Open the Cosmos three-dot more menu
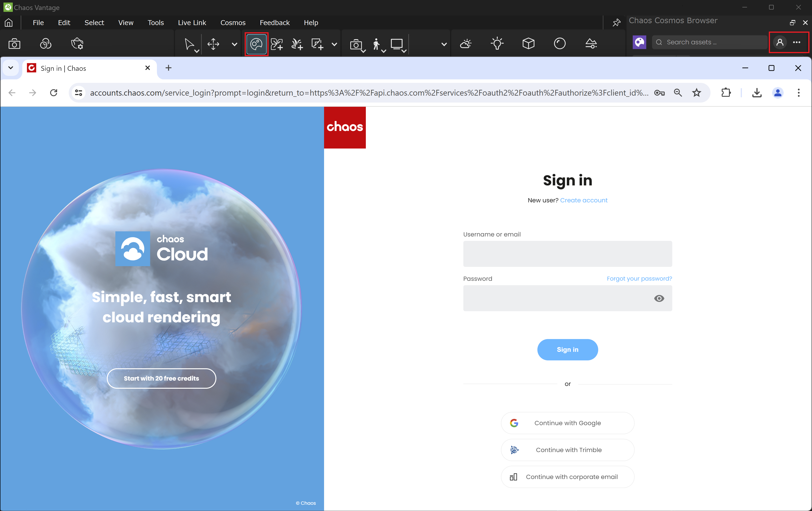The width and height of the screenshot is (812, 511). [x=797, y=42]
